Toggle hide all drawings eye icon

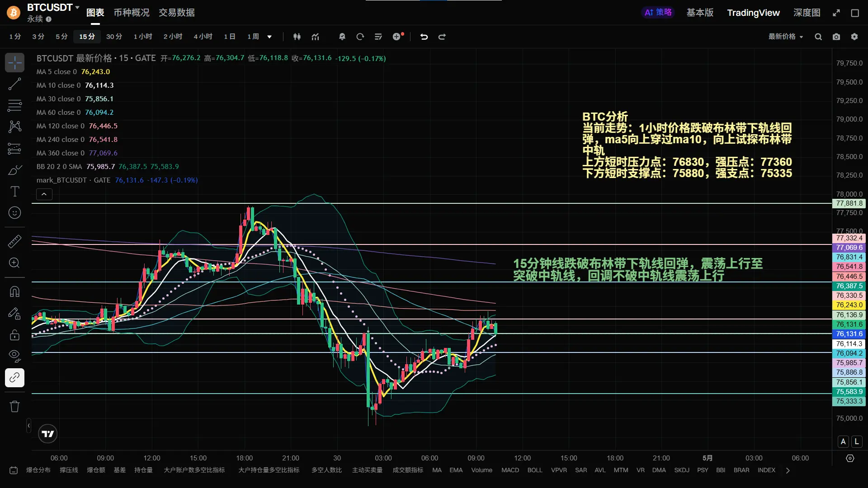pos(14,356)
